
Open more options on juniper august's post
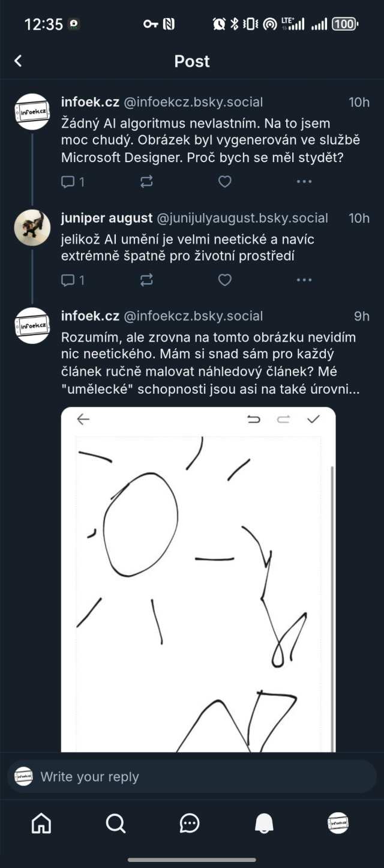pyautogui.click(x=304, y=280)
